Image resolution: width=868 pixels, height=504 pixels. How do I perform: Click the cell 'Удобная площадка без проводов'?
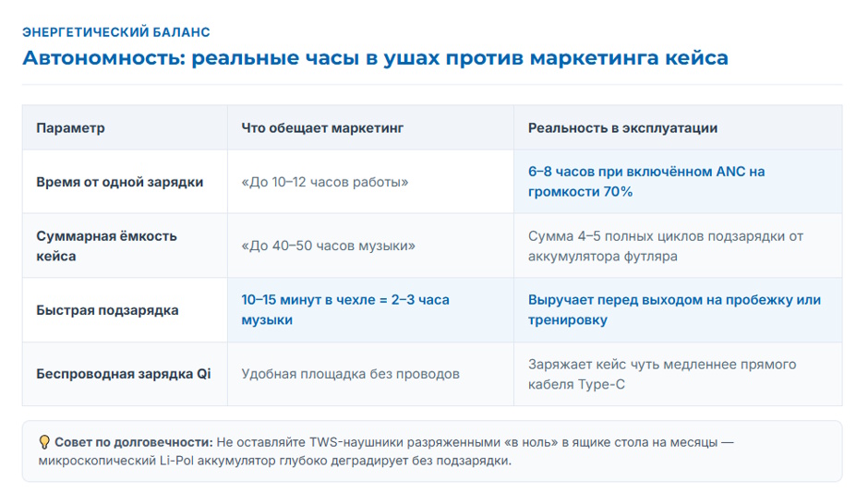pyautogui.click(x=370, y=374)
